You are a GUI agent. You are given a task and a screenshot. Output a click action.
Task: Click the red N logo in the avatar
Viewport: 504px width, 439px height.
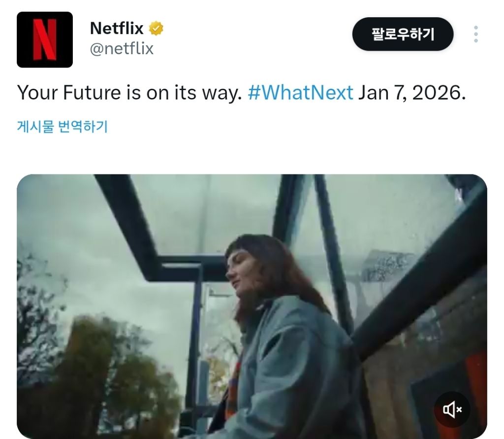point(45,39)
